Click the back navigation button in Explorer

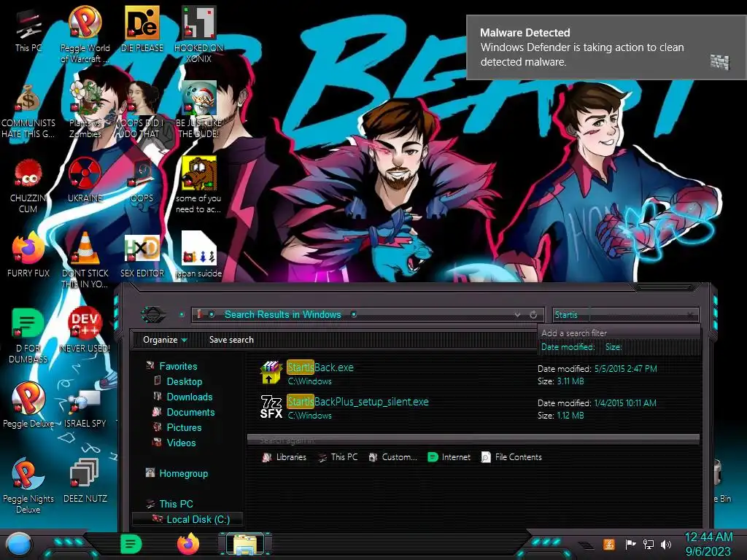click(153, 315)
